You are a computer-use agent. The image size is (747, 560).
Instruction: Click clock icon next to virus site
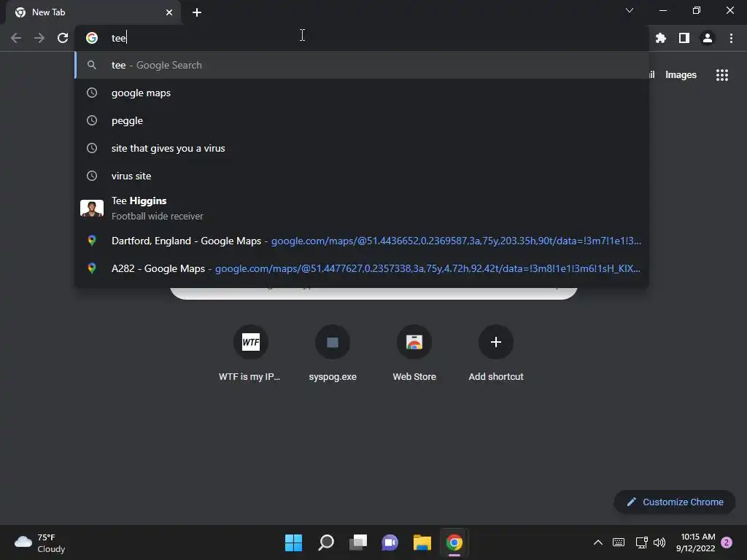pos(91,176)
